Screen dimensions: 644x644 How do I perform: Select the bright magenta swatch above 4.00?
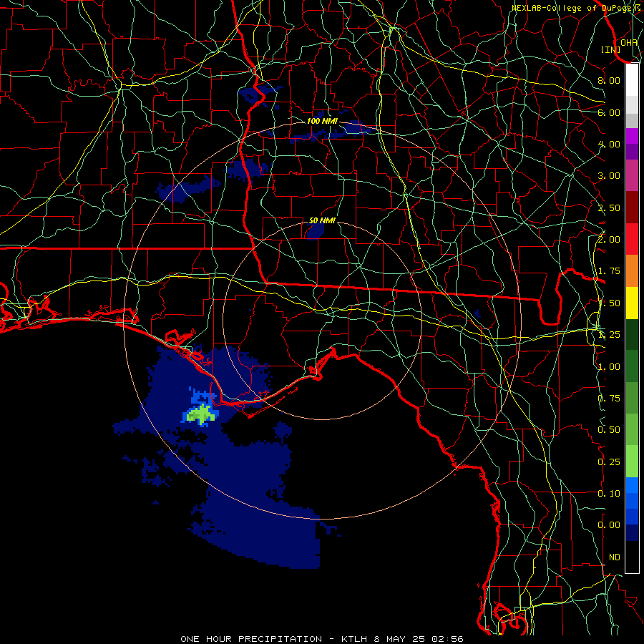[632, 136]
